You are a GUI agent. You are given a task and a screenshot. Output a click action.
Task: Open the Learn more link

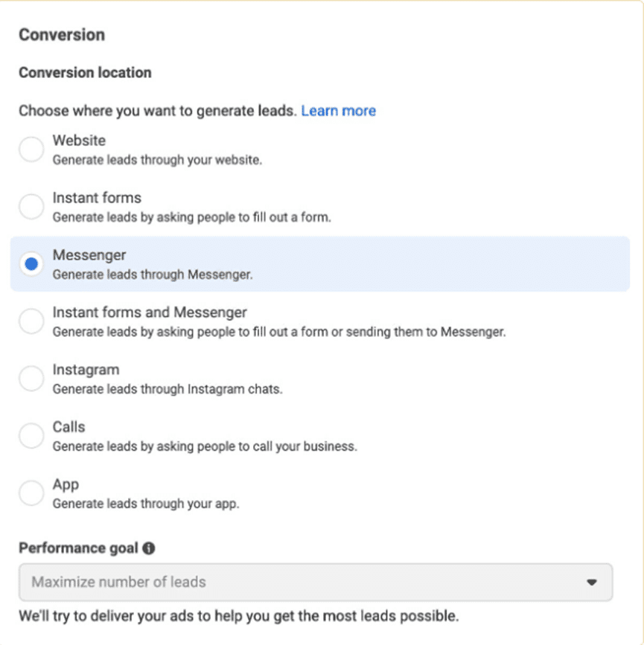click(x=338, y=111)
